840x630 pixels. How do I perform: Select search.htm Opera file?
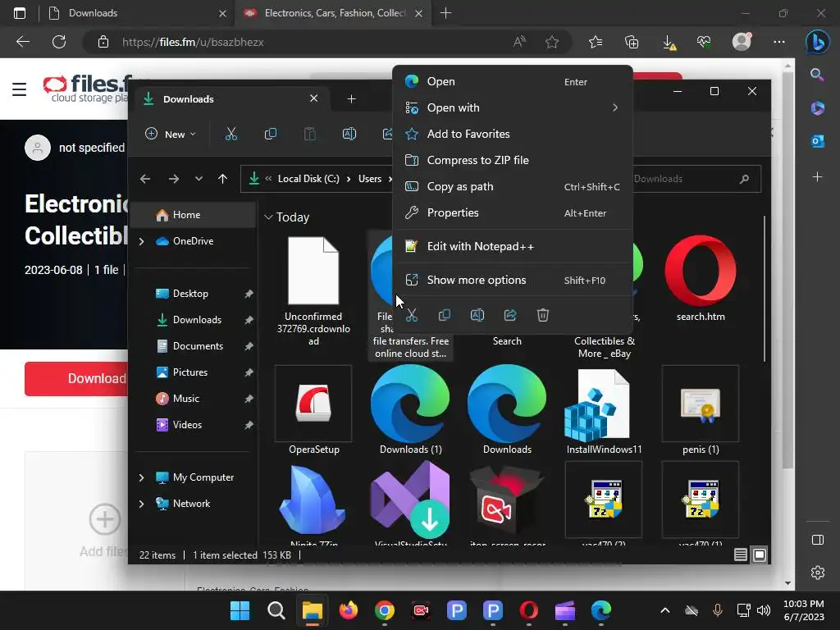pos(701,279)
